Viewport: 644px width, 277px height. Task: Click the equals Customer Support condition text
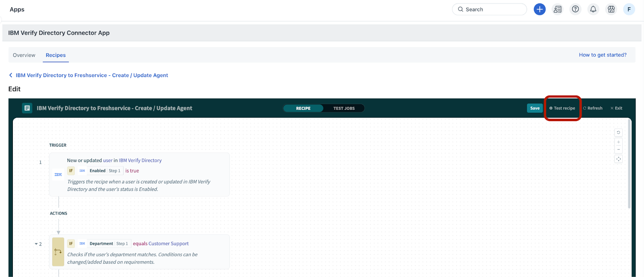click(161, 244)
